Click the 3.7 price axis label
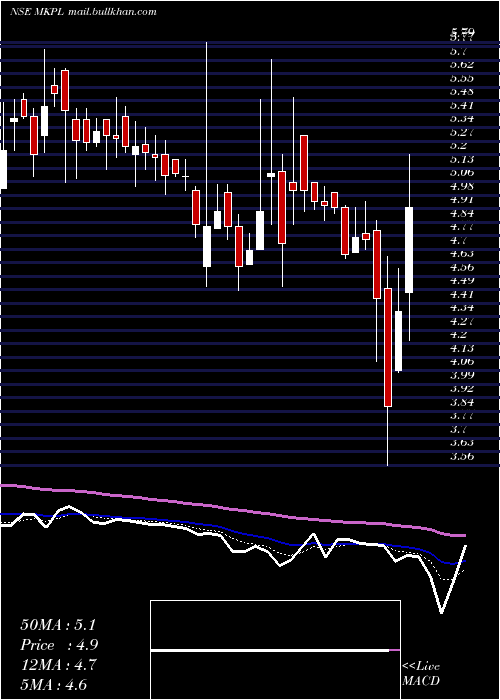 [x=458, y=429]
